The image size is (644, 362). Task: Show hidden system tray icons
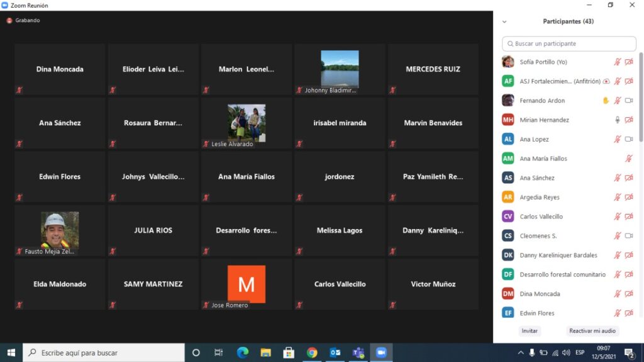click(x=521, y=353)
